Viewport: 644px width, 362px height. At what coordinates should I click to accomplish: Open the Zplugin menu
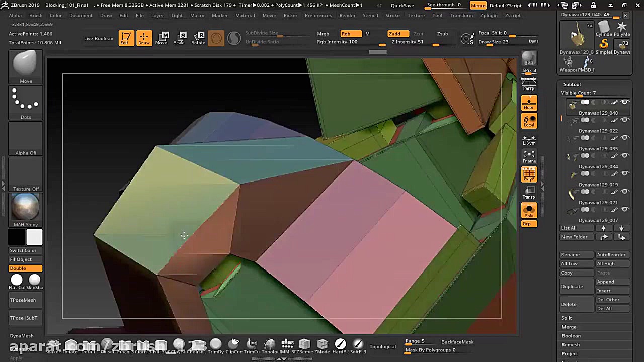489,15
